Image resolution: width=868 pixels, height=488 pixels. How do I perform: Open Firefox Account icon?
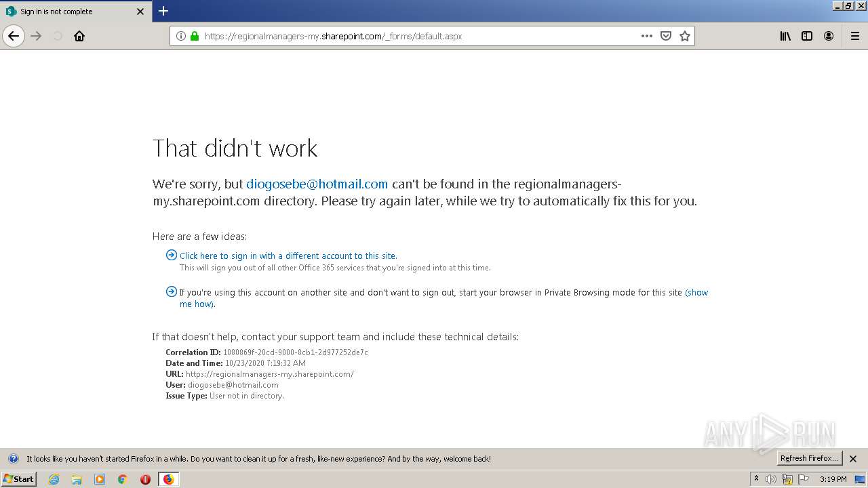(829, 36)
